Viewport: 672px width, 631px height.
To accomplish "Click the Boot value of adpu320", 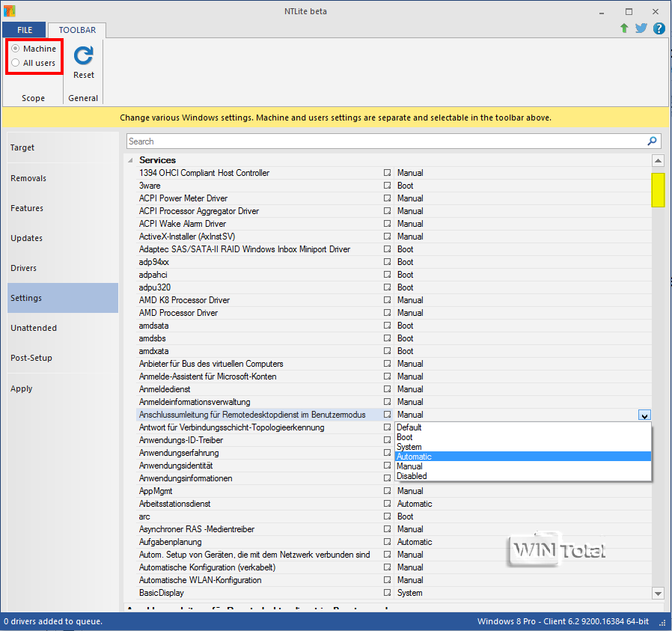I will click(x=405, y=287).
